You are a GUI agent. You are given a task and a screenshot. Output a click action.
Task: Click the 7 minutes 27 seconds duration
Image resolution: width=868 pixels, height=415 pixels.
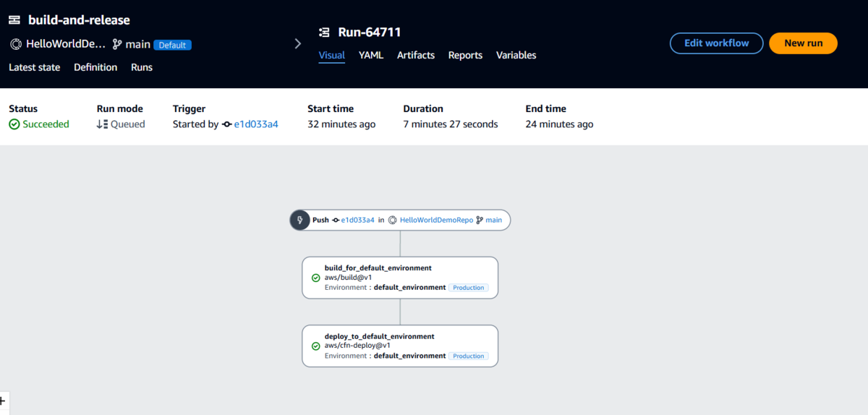[451, 124]
